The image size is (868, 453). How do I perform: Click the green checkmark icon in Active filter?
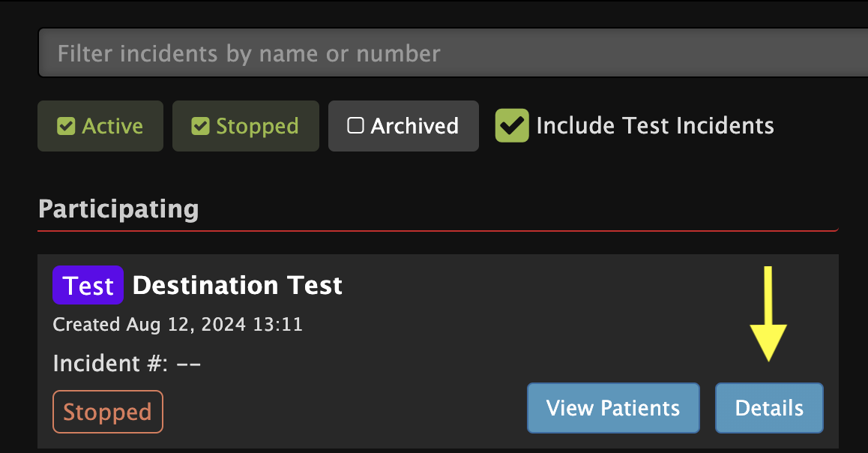coord(66,126)
